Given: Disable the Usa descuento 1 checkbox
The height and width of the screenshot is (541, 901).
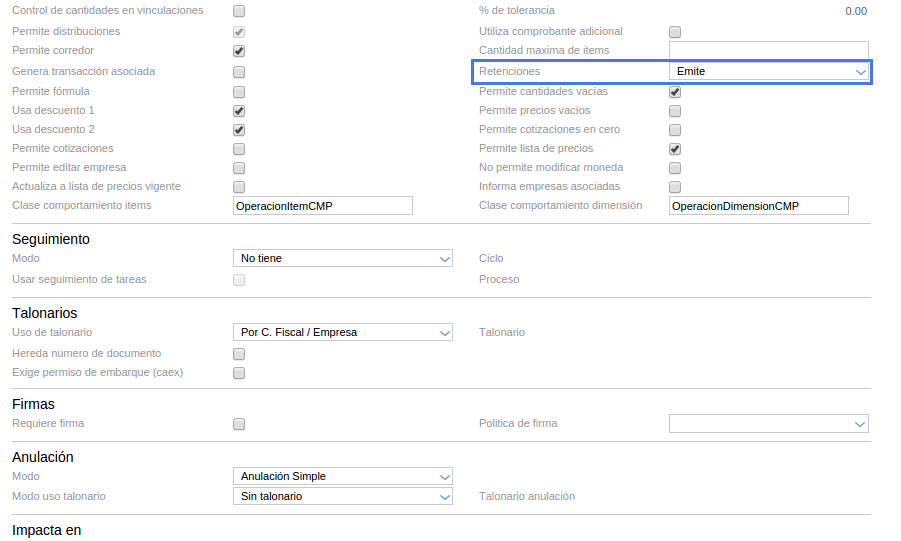Looking at the screenshot, I should pyautogui.click(x=239, y=111).
